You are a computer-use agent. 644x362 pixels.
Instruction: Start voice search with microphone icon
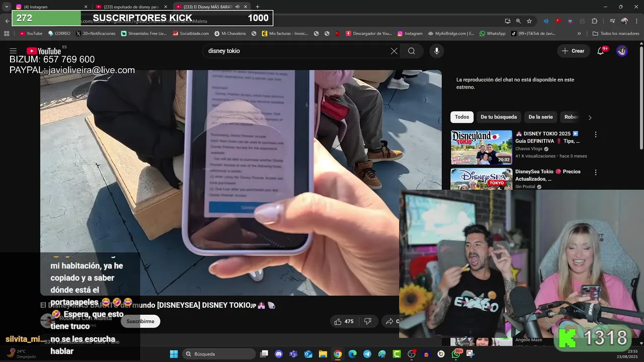(436, 51)
